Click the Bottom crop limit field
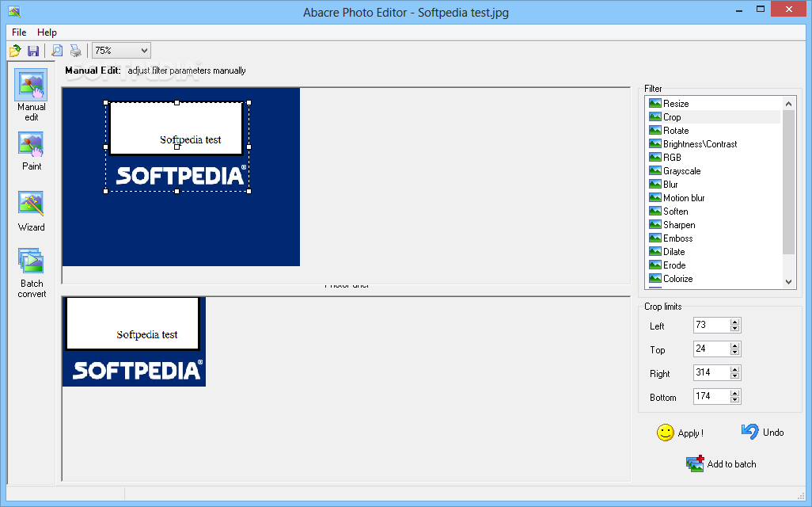Screen dimensions: 812x507 (711, 397)
